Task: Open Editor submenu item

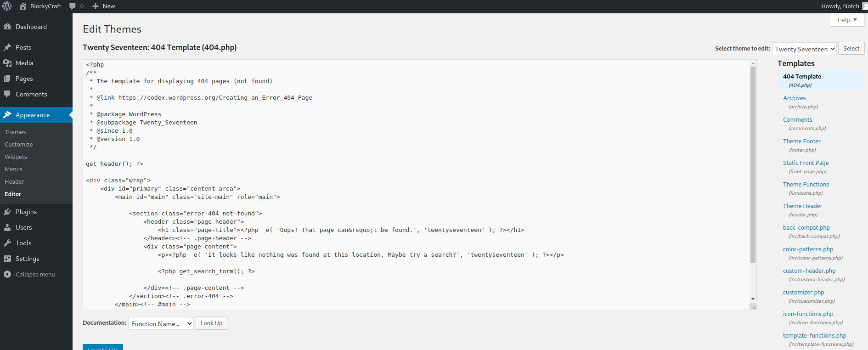Action: 13,194
